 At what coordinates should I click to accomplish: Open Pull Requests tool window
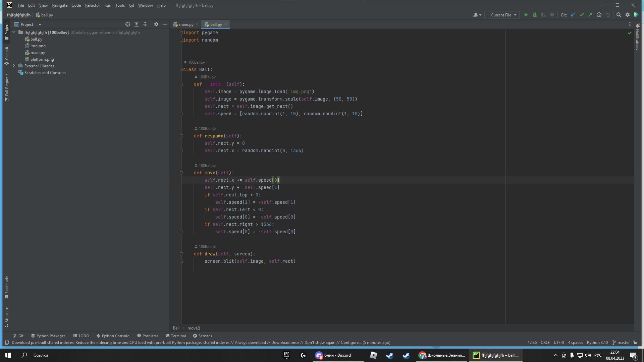coord(6,87)
